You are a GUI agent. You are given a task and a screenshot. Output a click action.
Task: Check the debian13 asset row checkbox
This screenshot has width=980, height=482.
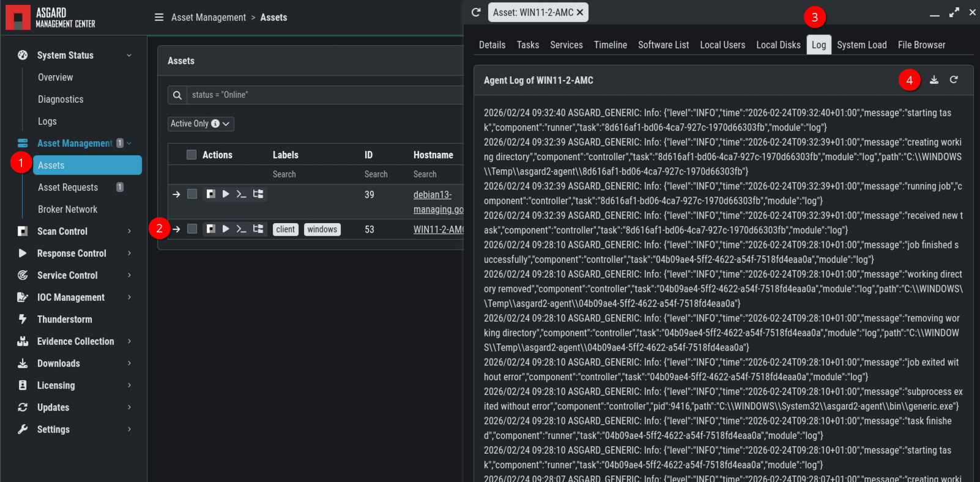pos(192,195)
